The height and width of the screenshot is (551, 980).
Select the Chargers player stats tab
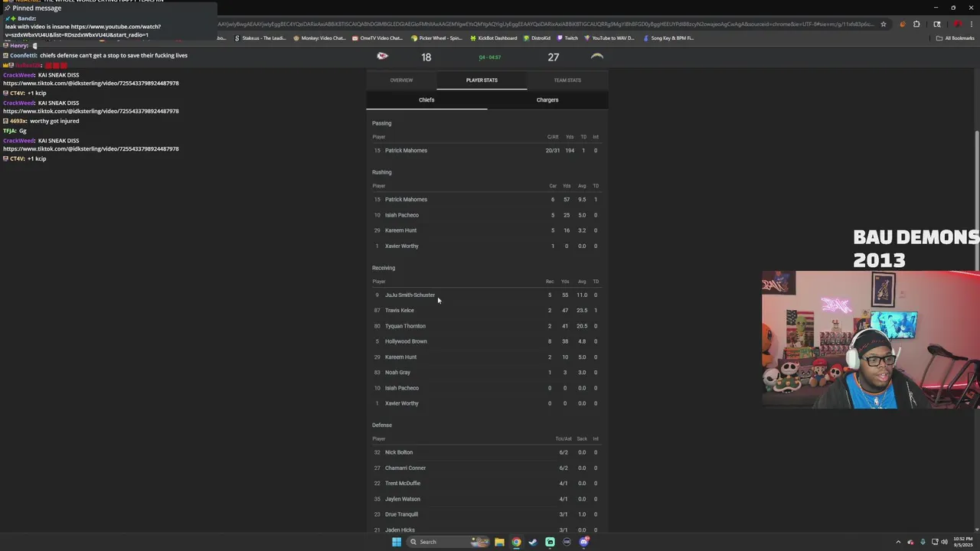click(x=547, y=100)
